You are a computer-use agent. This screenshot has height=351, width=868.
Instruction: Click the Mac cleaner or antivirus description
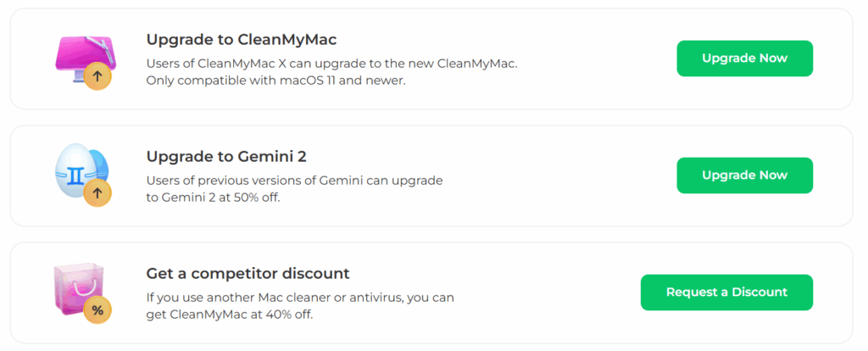(x=300, y=298)
